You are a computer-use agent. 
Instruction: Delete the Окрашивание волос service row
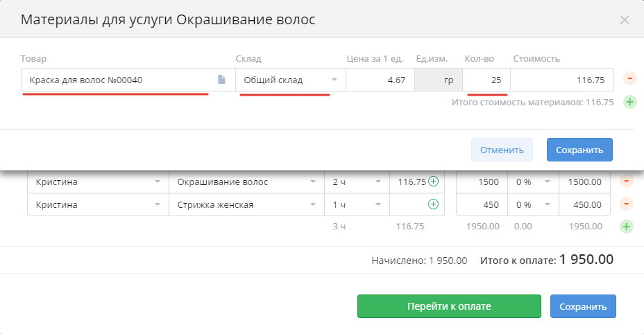coord(627,181)
